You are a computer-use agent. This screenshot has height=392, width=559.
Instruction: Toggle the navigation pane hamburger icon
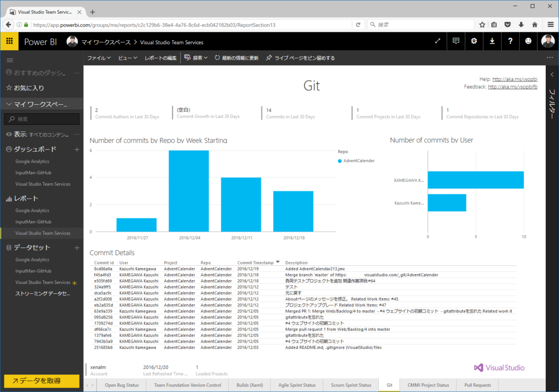click(10, 60)
